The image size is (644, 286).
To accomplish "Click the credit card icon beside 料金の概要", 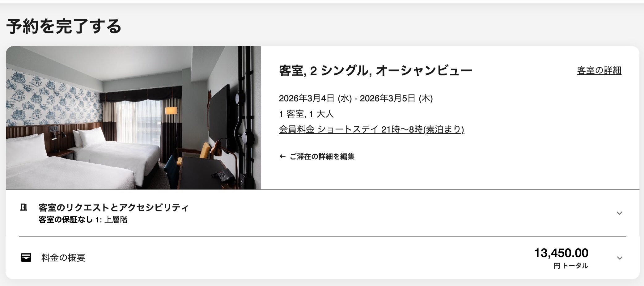I will [x=26, y=257].
